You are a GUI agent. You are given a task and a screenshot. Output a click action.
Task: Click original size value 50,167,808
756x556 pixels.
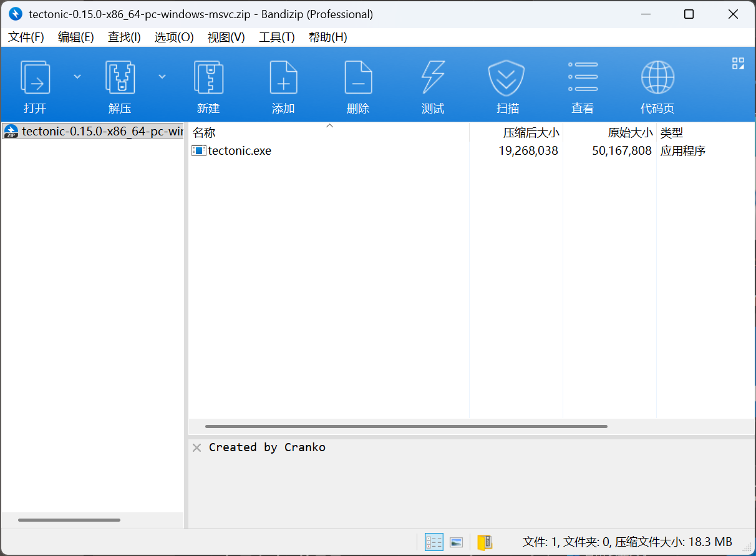(622, 150)
